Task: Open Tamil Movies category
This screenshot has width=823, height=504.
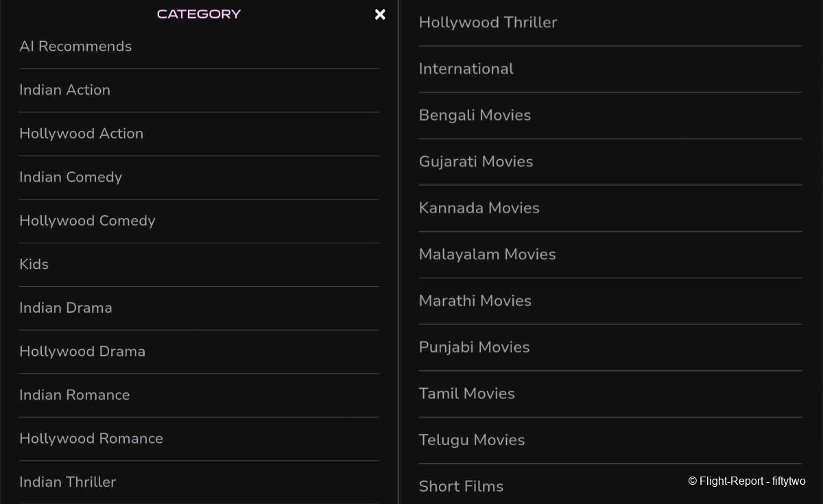Action: [467, 394]
